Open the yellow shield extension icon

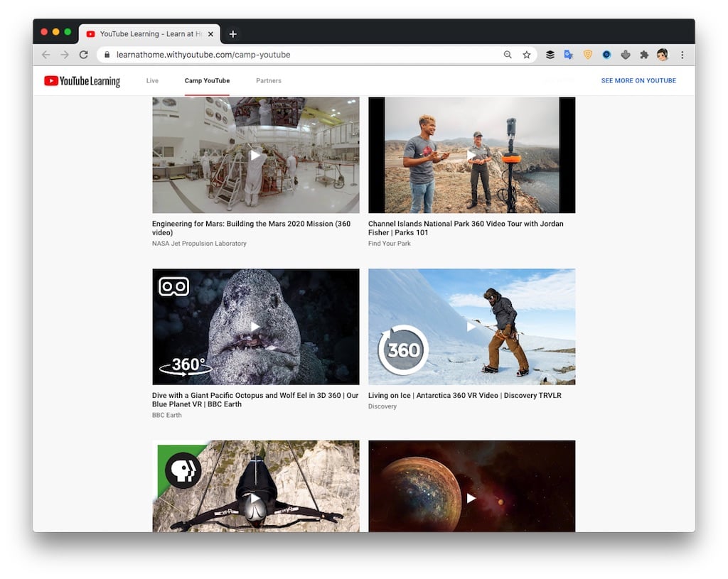click(x=588, y=55)
